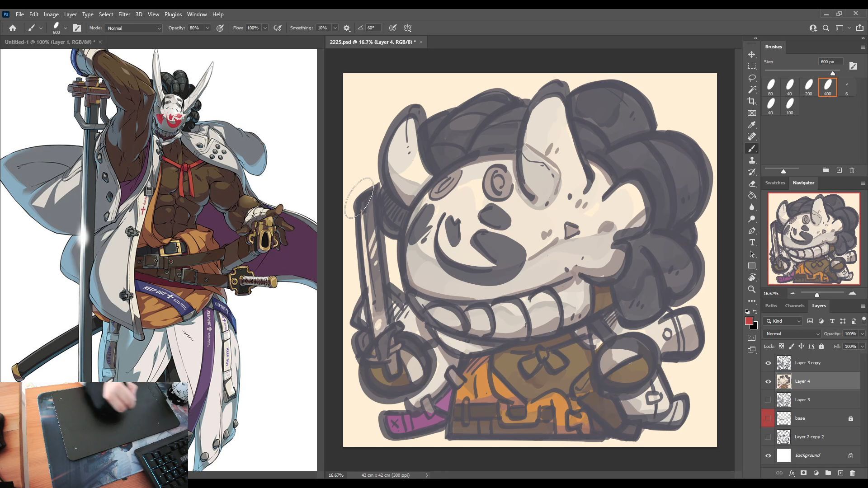Image resolution: width=868 pixels, height=488 pixels.
Task: Toggle visibility of Layer 3 copy
Action: pos(768,363)
